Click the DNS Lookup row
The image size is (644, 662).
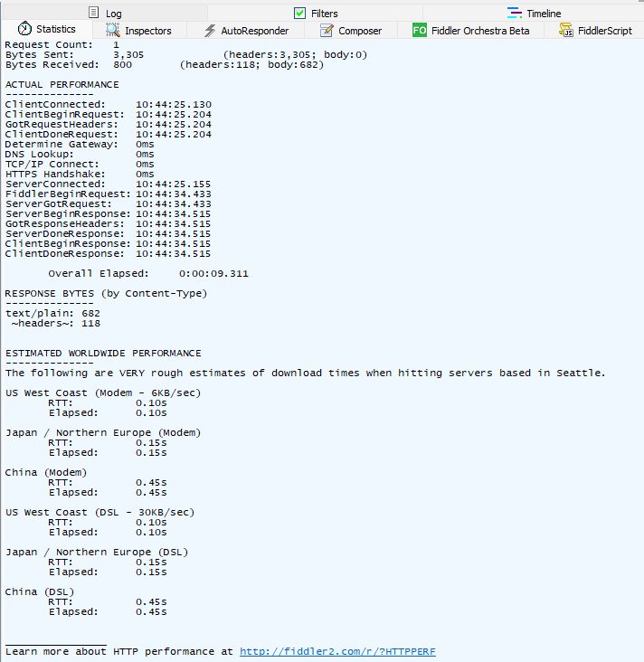[80, 154]
